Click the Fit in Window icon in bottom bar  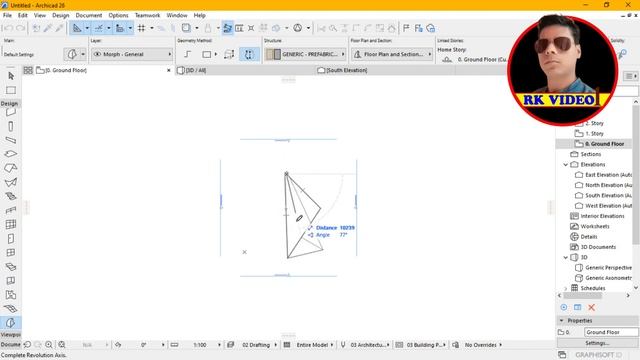pyautogui.click(x=62, y=345)
